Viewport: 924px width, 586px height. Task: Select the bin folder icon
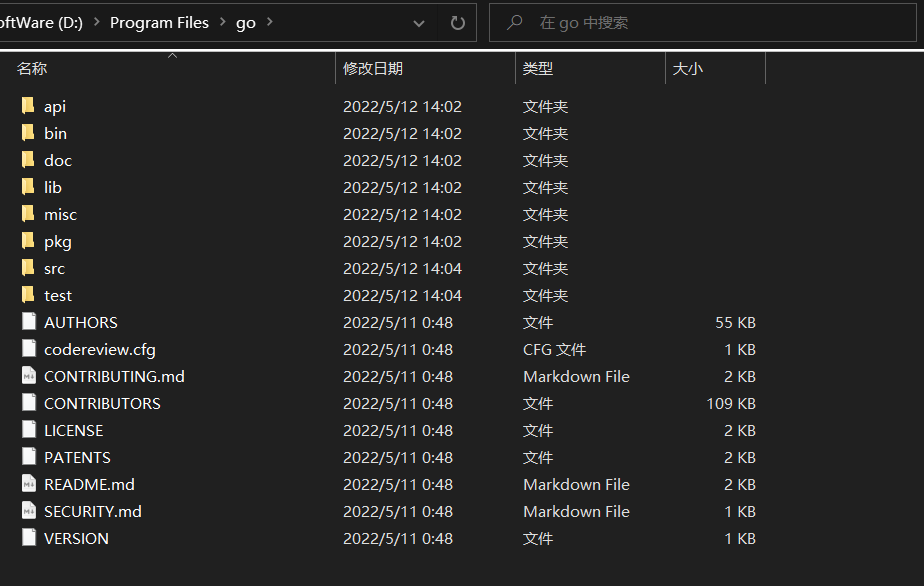[28, 133]
